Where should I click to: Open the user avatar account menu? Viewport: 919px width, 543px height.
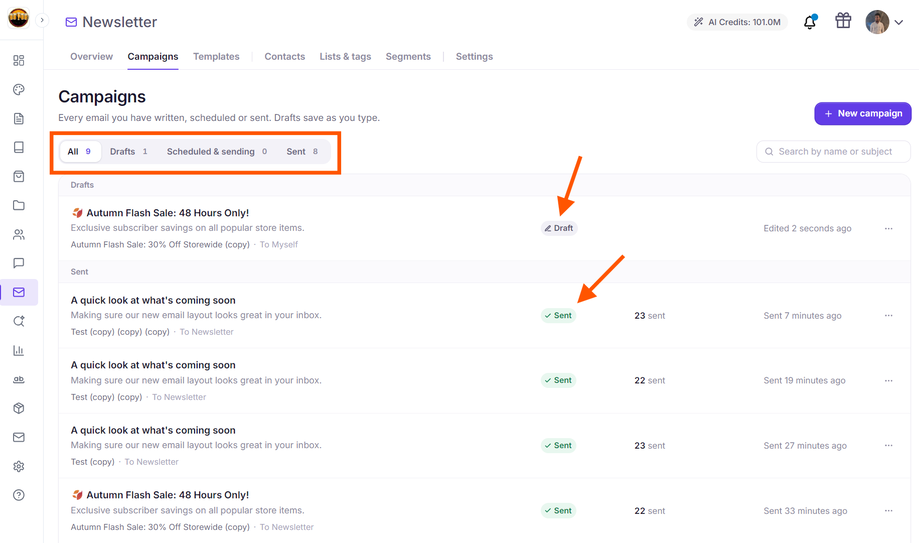[x=884, y=22]
